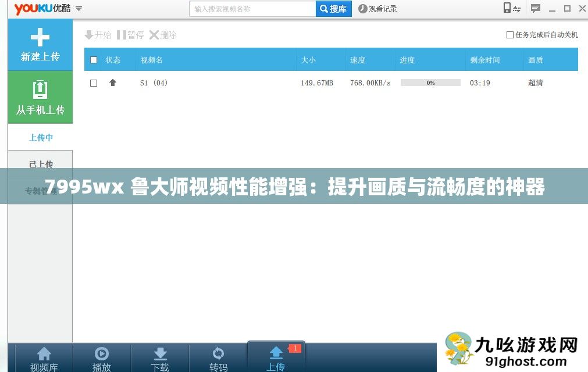Click the 状态 column header

[x=113, y=60]
